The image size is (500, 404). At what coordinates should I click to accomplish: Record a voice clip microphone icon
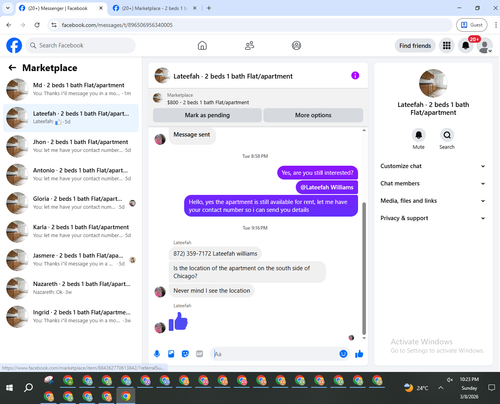[x=157, y=354]
